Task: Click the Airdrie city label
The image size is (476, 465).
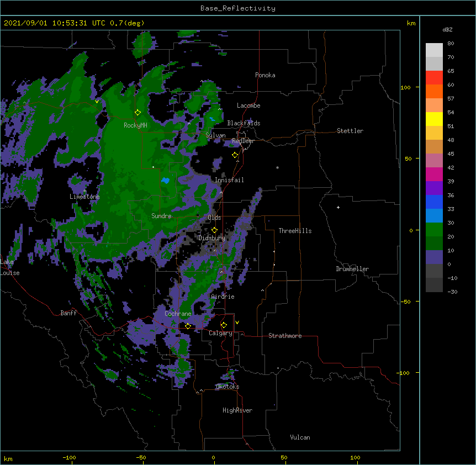Action: 223,297
